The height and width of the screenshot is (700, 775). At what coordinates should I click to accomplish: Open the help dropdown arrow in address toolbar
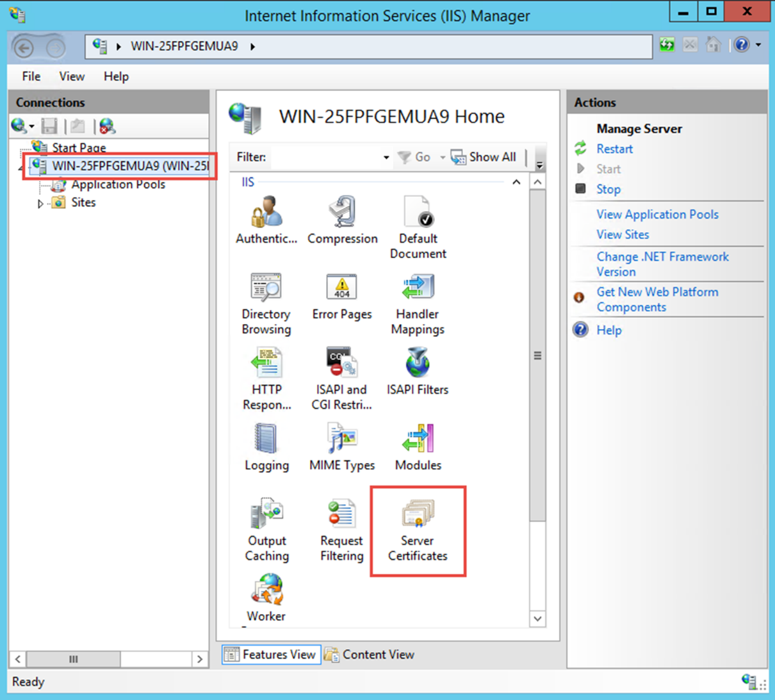[758, 45]
